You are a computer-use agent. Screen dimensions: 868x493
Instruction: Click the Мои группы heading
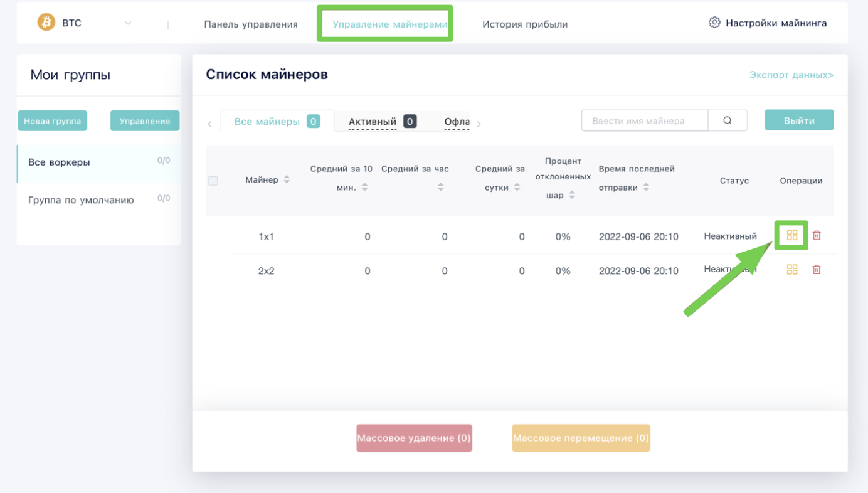point(70,75)
